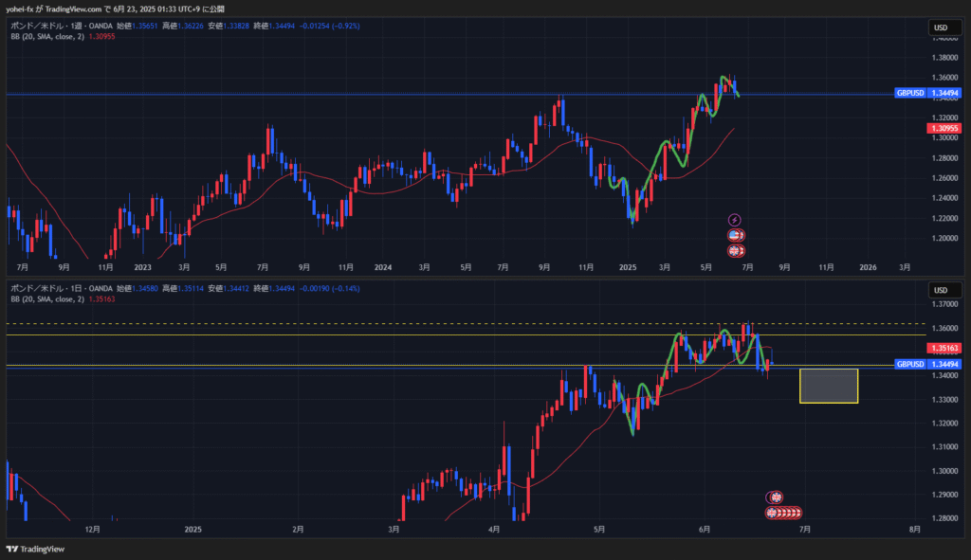Click the daily high value 1.35114
Viewport: 971px width, 560px height.
(x=190, y=288)
